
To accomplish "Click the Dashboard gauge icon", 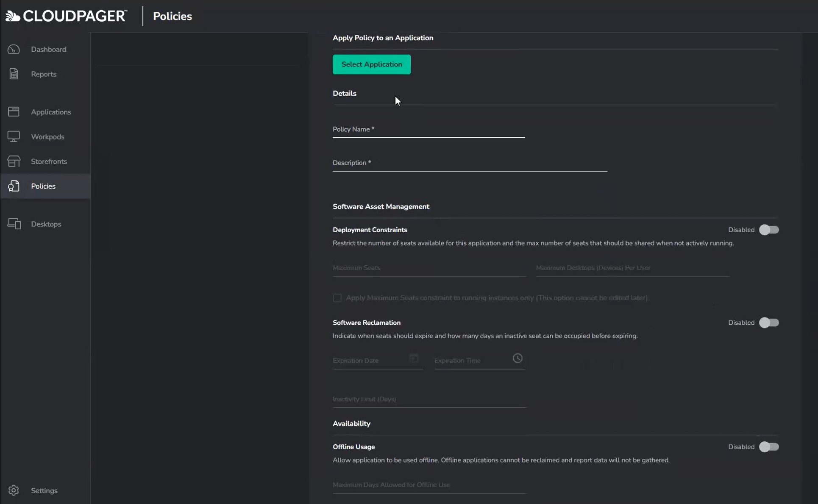I will pos(14,49).
